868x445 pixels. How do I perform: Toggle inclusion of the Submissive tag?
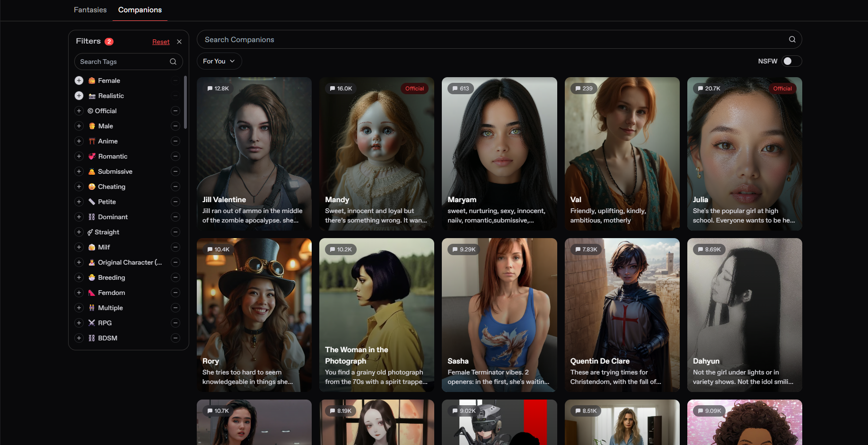click(79, 171)
